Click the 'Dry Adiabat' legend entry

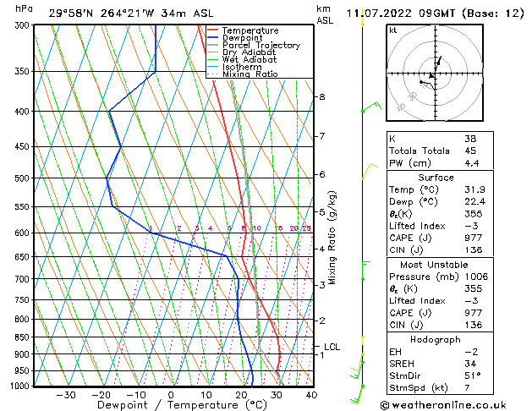point(249,52)
